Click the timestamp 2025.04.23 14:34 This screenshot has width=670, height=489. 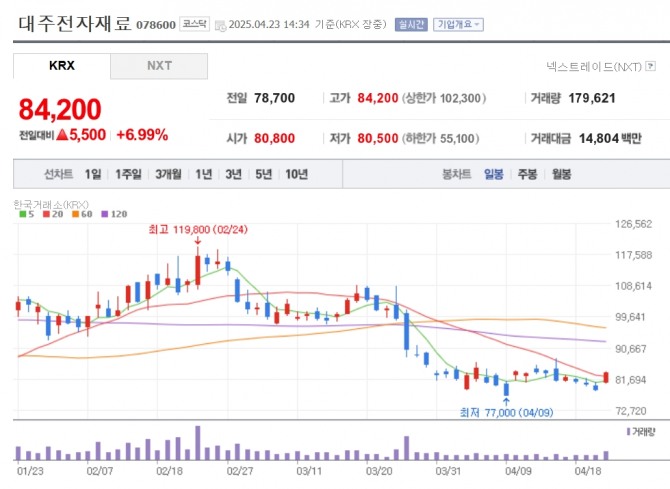click(x=269, y=24)
